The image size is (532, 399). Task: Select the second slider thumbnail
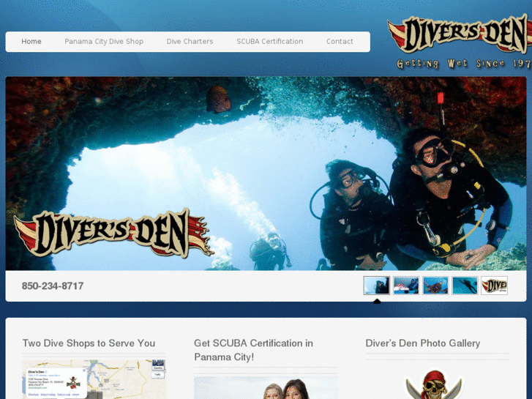(406, 286)
